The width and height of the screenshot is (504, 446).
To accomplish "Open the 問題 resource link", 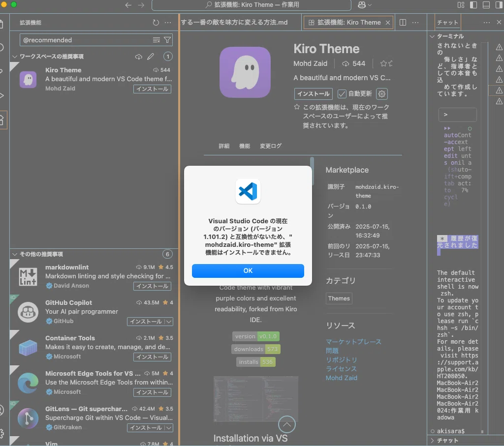I will tap(332, 351).
